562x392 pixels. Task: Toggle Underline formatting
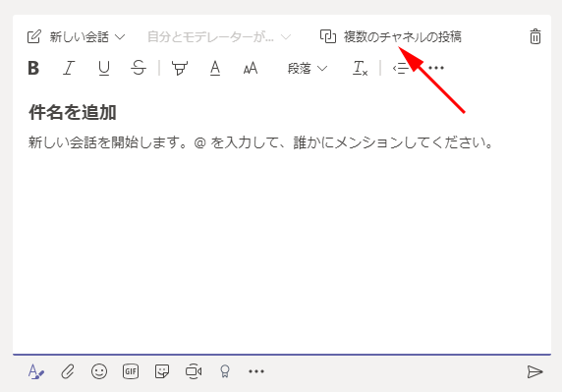tap(104, 68)
